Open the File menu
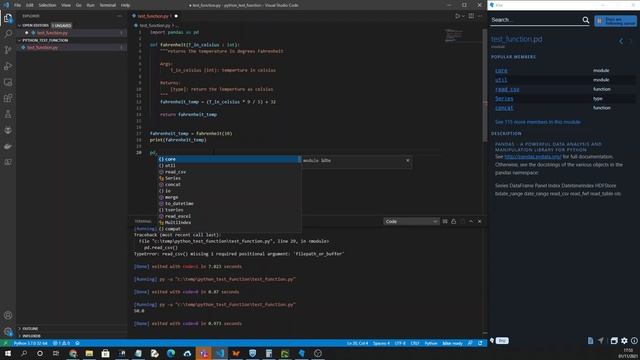The width and height of the screenshot is (640, 360). 18,5
